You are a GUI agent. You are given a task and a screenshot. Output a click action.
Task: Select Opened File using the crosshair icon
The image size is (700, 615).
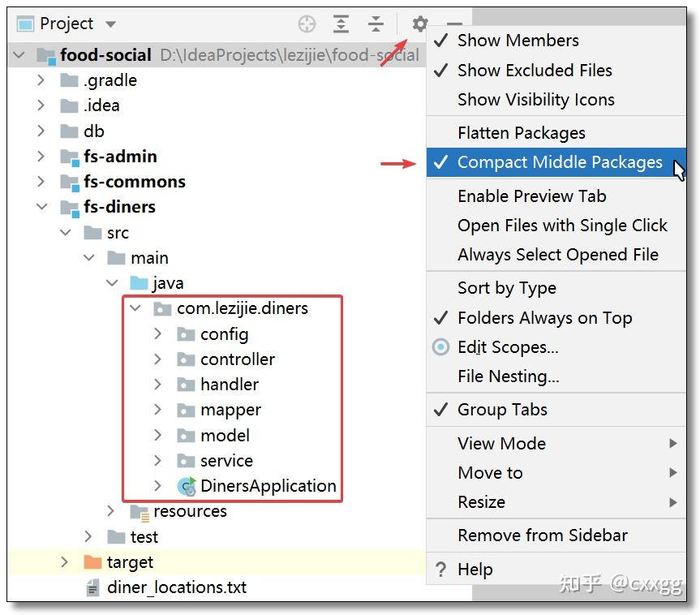click(307, 24)
